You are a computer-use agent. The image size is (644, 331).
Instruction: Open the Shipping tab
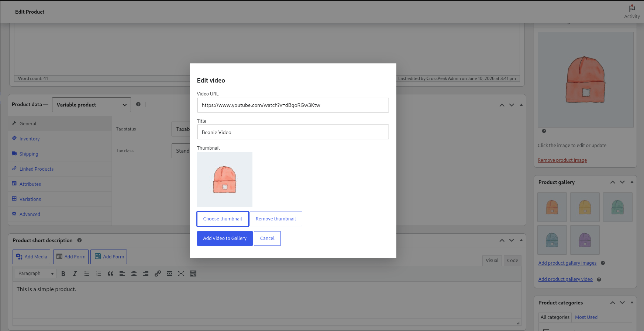(x=60, y=154)
